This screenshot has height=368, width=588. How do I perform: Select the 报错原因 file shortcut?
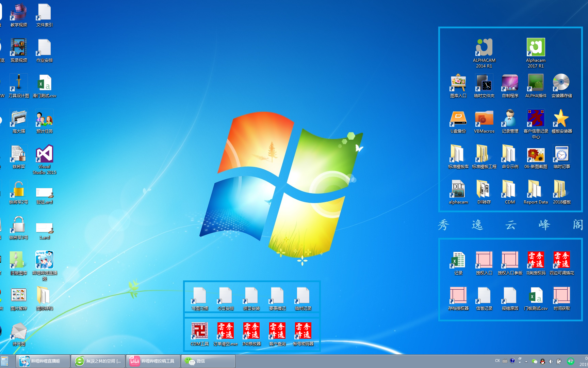click(510, 298)
